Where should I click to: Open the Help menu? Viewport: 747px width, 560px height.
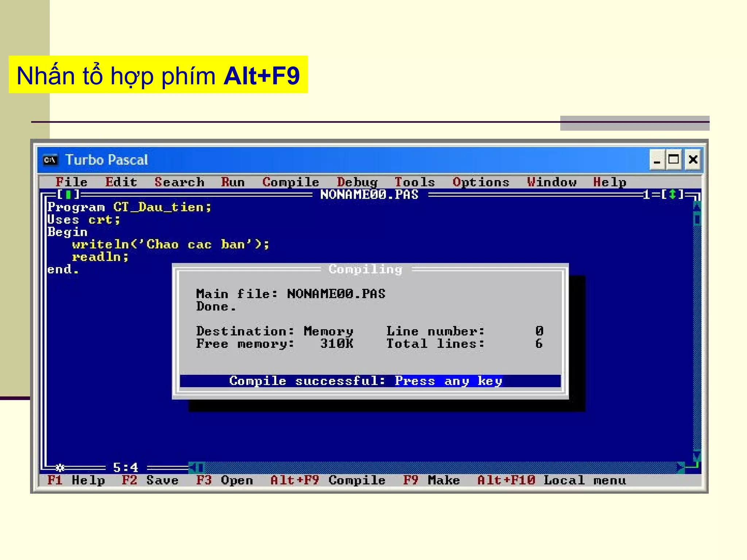pyautogui.click(x=609, y=182)
